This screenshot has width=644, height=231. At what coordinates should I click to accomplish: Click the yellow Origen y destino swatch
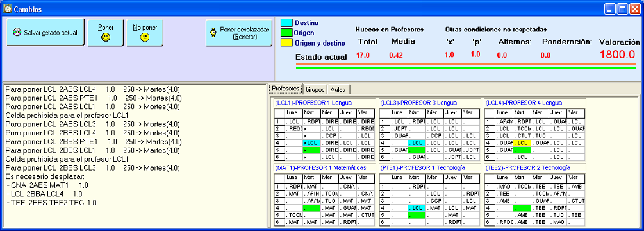286,43
